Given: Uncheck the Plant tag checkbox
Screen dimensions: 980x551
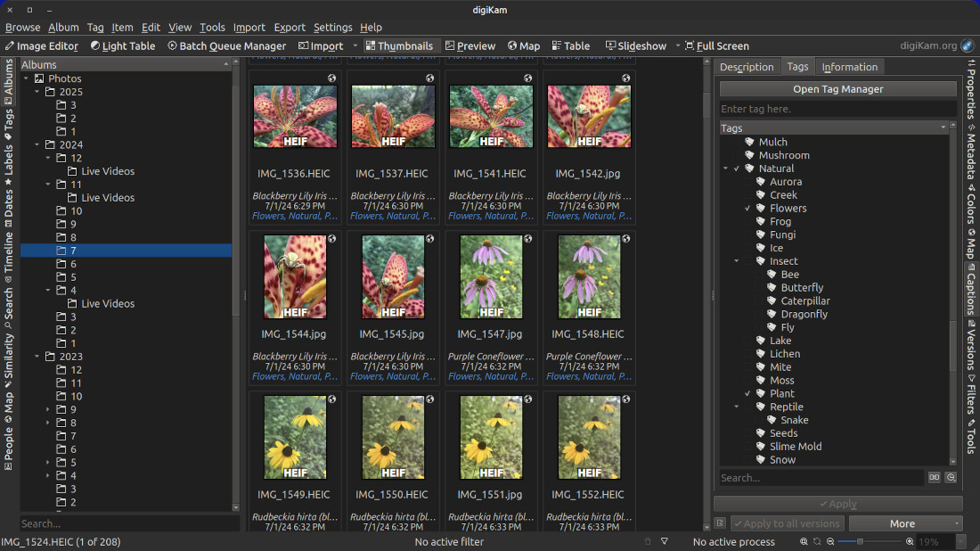Looking at the screenshot, I should pyautogui.click(x=747, y=393).
